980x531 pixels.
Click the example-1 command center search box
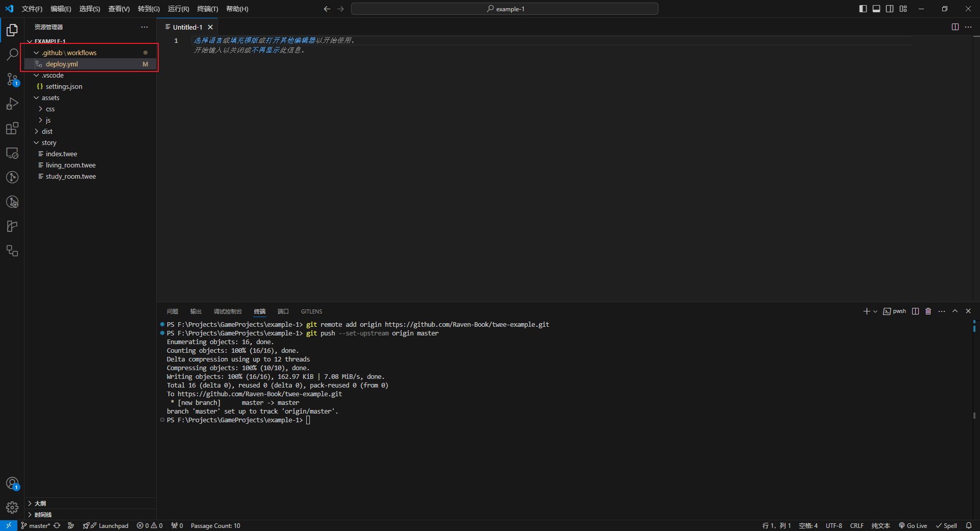tap(504, 9)
